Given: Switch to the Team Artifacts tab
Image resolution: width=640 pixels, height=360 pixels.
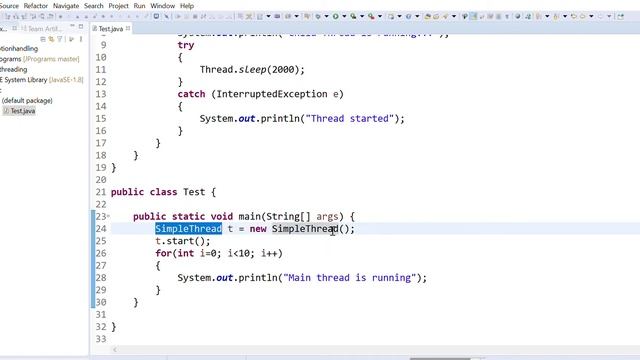Looking at the screenshot, I should [x=41, y=29].
